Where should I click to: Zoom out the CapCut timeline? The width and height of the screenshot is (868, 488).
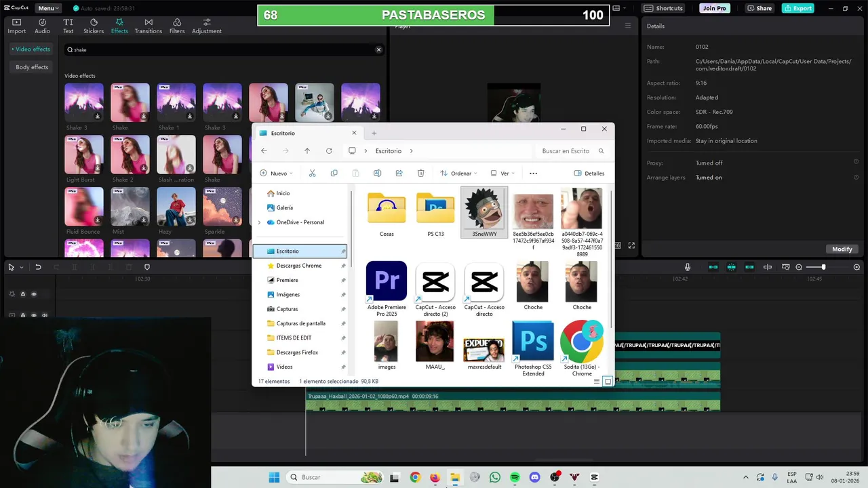pyautogui.click(x=799, y=267)
